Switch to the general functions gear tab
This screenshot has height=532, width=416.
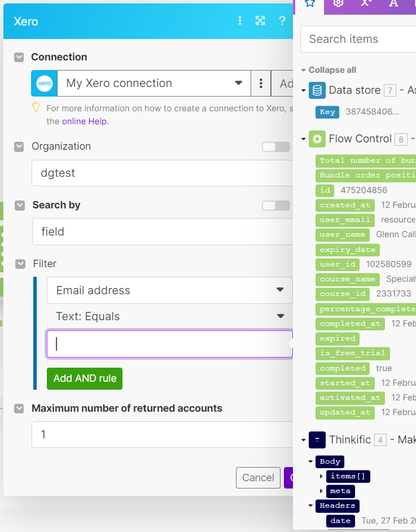click(338, 3)
